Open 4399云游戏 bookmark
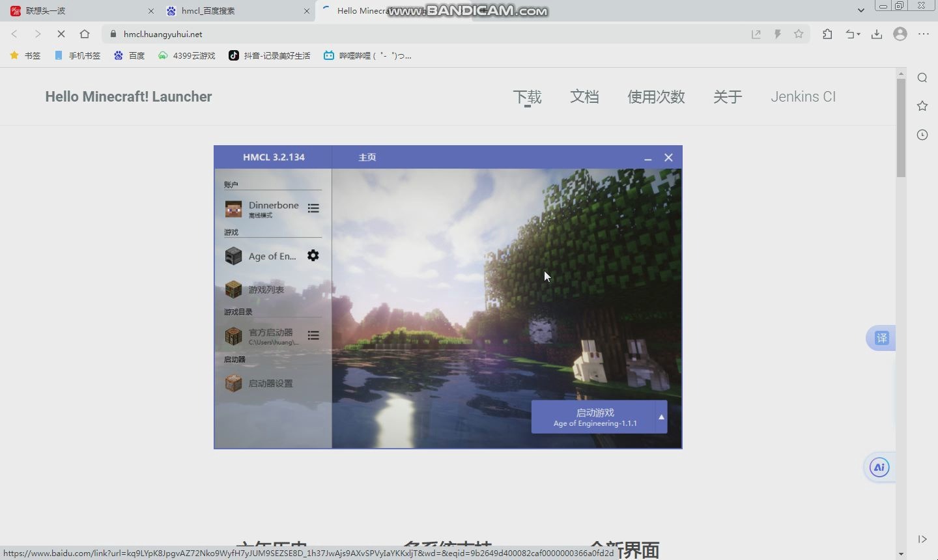938x560 pixels. click(x=186, y=56)
